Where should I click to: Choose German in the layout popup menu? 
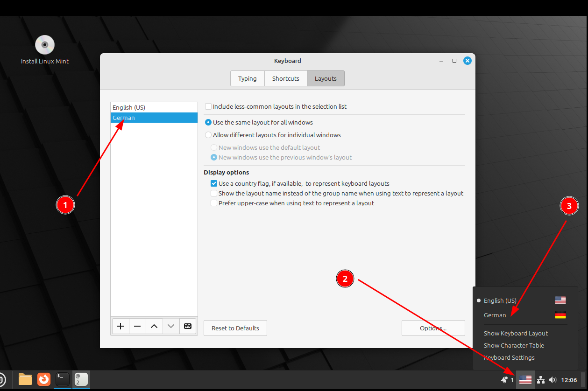tap(525, 315)
